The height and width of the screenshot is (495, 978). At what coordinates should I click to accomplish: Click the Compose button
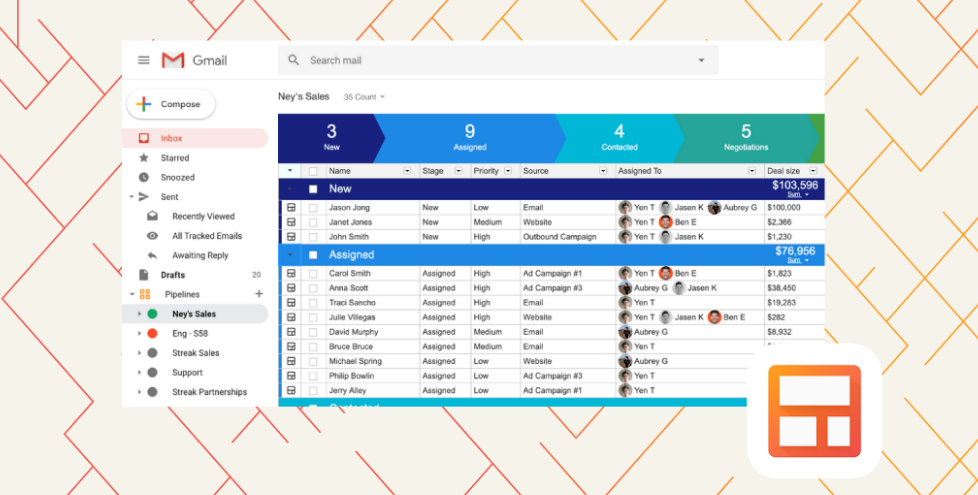171,104
